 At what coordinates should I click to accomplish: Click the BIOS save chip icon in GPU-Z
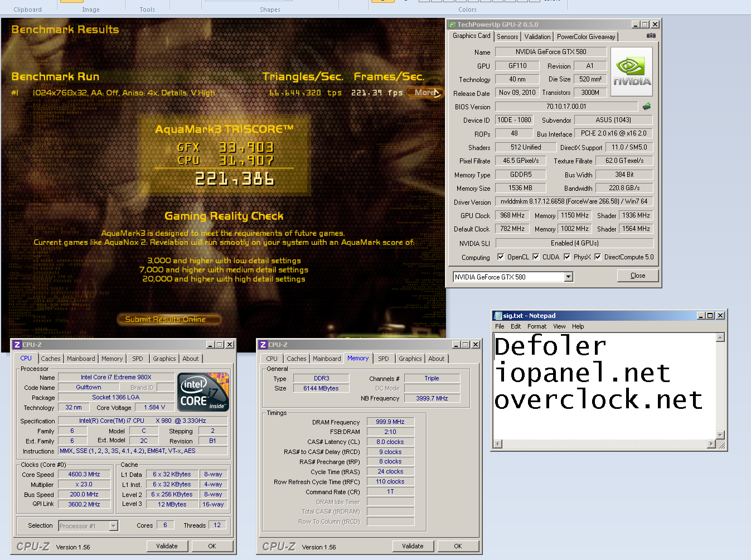[x=647, y=106]
